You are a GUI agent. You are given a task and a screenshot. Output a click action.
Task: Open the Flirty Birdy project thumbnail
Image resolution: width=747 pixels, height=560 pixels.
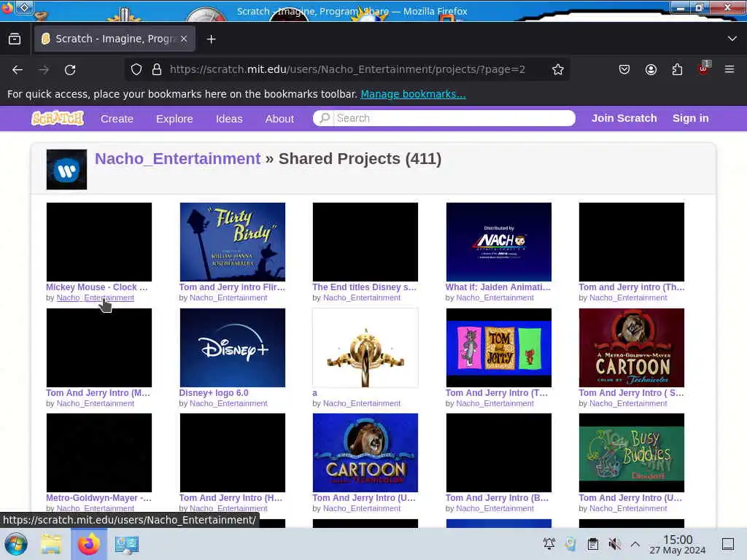pos(233,242)
